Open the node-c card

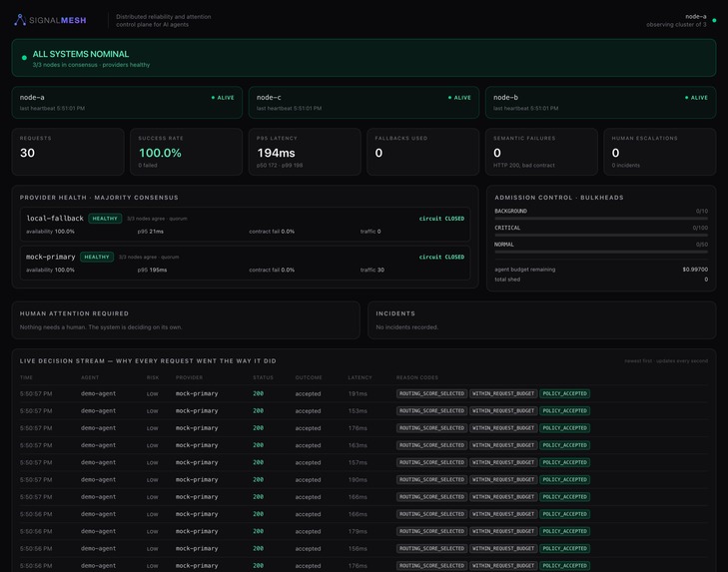coord(364,102)
